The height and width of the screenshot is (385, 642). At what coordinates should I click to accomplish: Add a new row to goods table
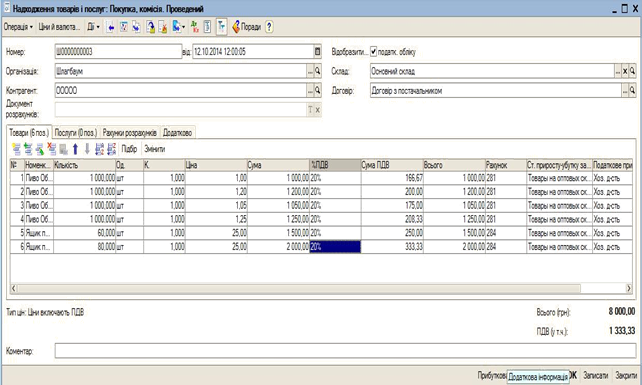pyautogui.click(x=16, y=149)
